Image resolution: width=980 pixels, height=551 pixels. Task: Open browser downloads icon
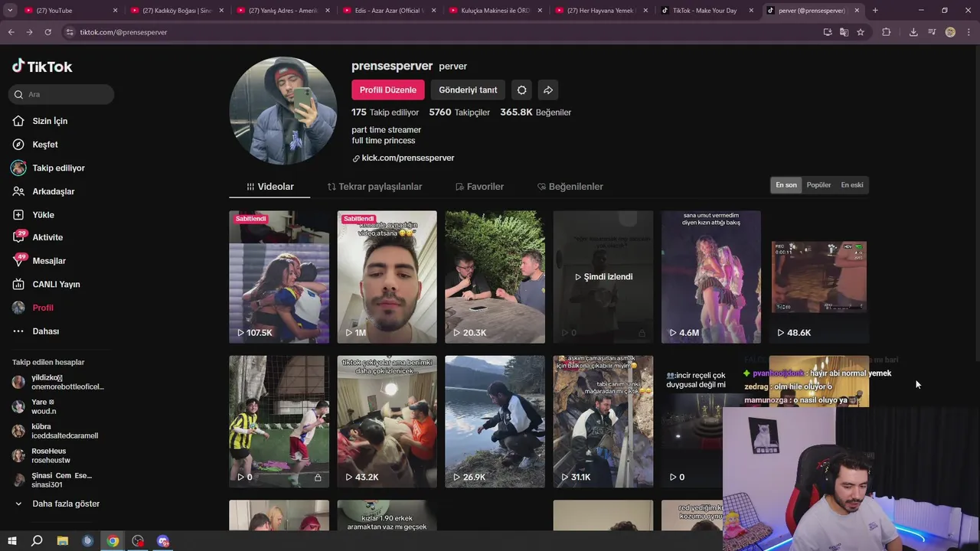point(913,32)
